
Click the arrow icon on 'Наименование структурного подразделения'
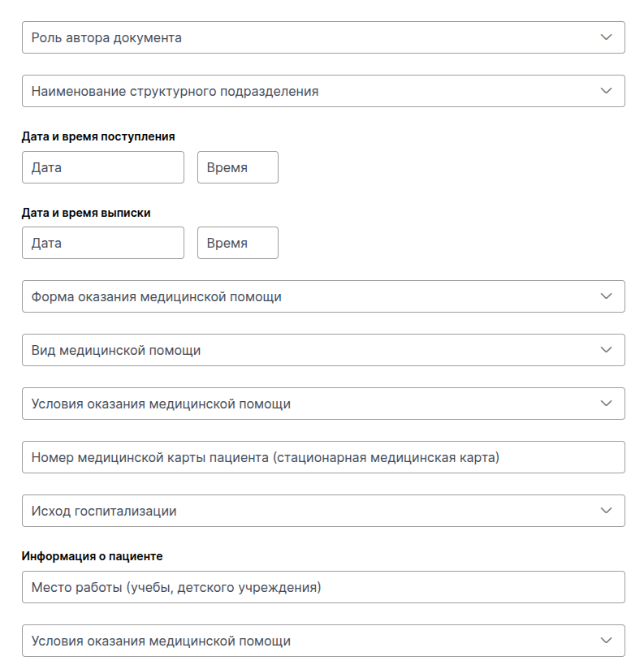click(x=607, y=91)
